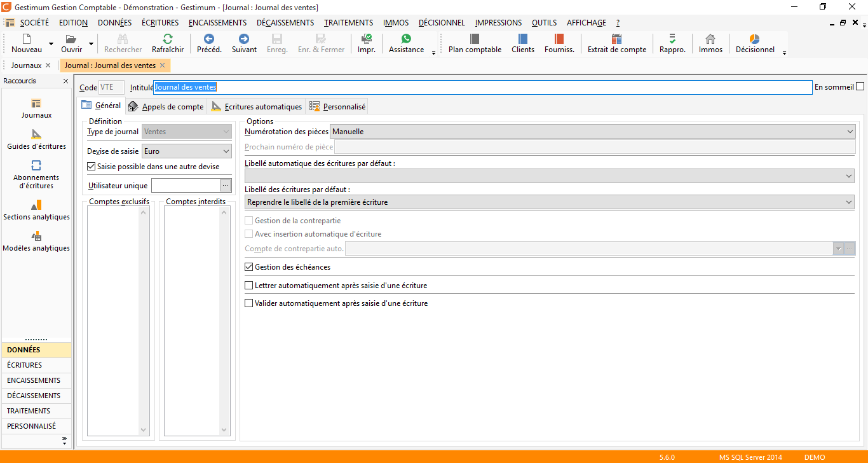Switch to Appels de compte tab

click(166, 106)
